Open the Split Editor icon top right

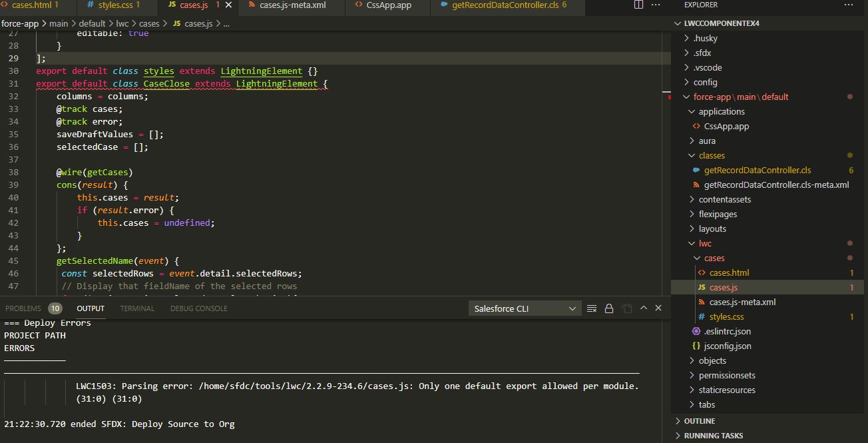[638, 5]
